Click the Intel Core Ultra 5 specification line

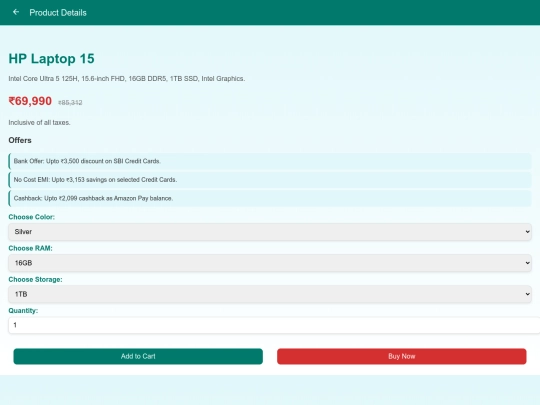[127, 79]
